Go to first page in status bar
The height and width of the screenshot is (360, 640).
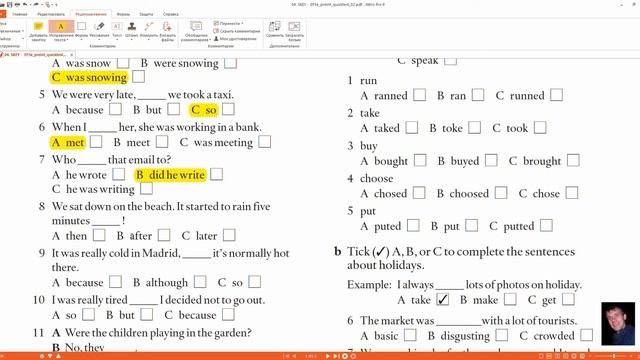(287, 356)
